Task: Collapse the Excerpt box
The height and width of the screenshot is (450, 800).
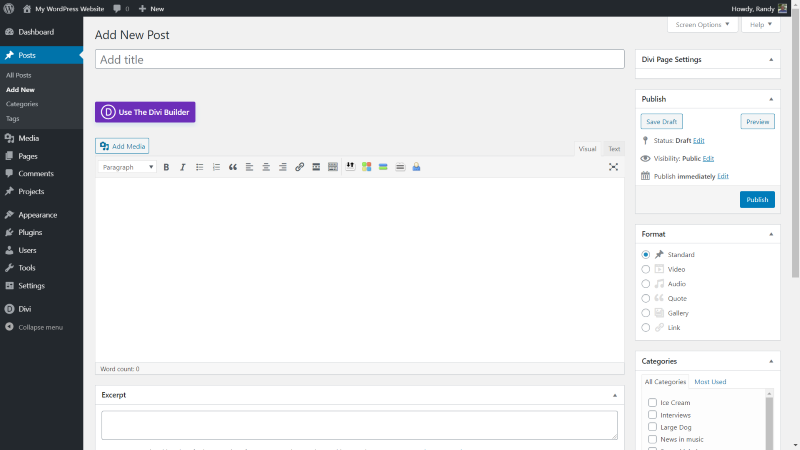Action: pyautogui.click(x=614, y=395)
